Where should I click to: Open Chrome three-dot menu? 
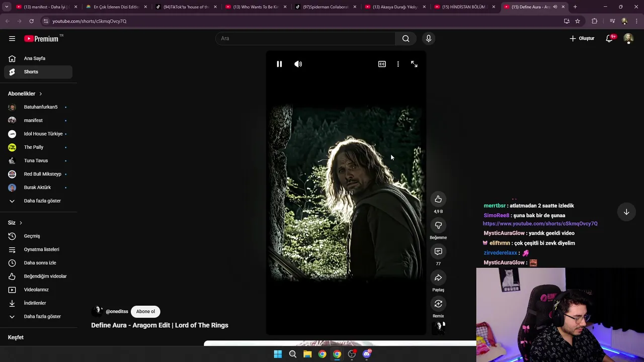pyautogui.click(x=637, y=21)
